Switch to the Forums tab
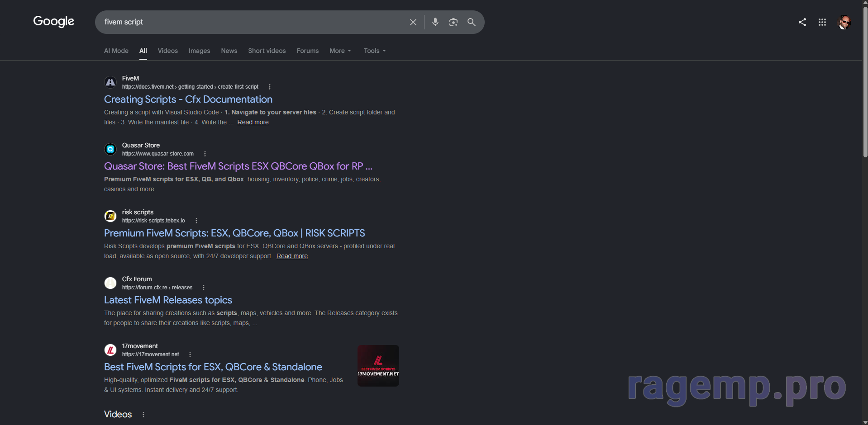868x425 pixels. tap(308, 51)
